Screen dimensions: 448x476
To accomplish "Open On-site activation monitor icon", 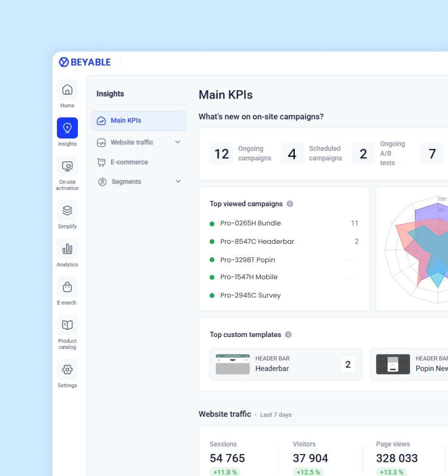I will coord(67,166).
